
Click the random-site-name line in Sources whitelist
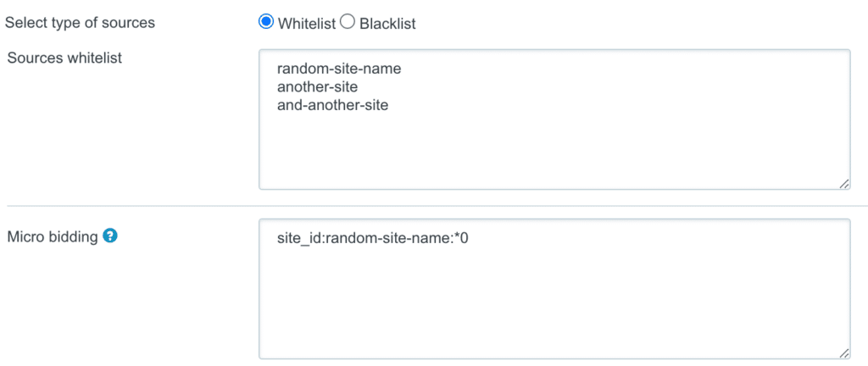(x=338, y=69)
